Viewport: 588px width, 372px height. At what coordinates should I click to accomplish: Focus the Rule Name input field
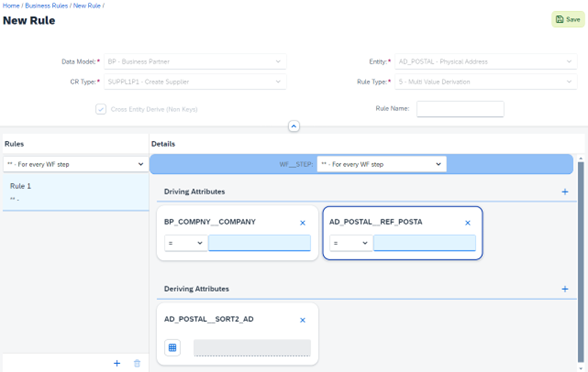(x=460, y=109)
